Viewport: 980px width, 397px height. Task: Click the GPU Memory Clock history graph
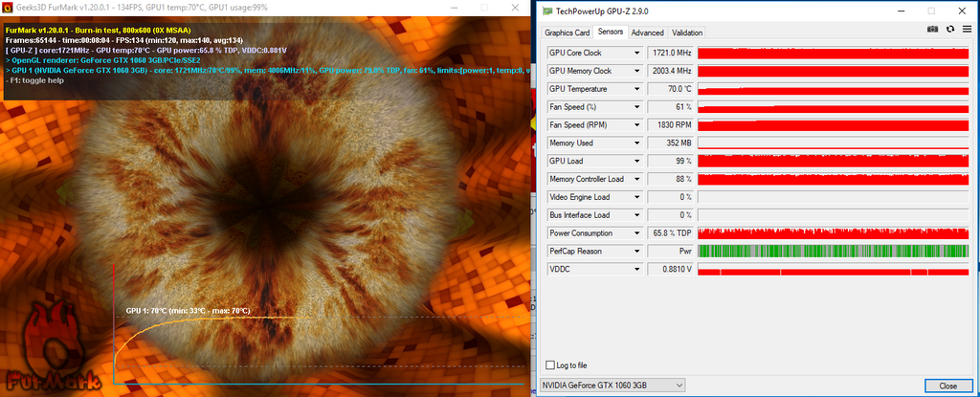tap(834, 72)
